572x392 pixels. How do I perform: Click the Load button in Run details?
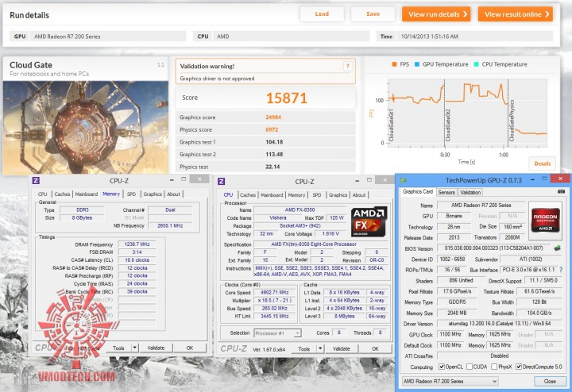tap(322, 13)
